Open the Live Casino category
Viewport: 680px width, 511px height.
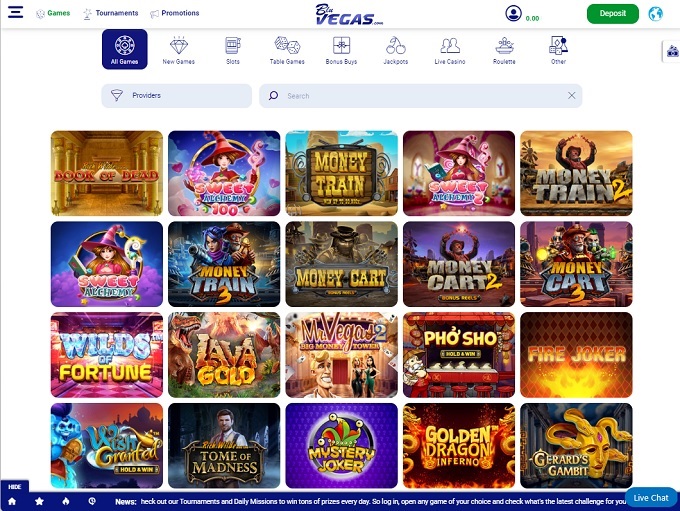450,50
